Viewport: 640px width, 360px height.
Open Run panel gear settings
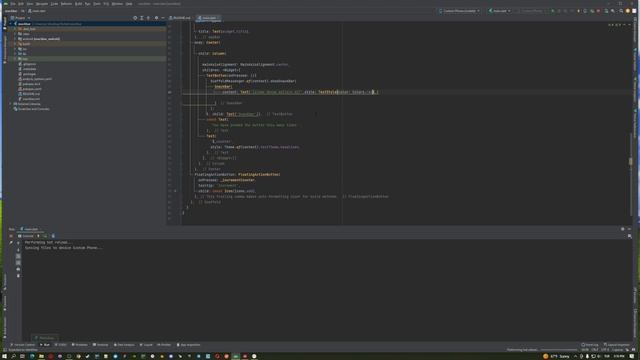point(622,229)
